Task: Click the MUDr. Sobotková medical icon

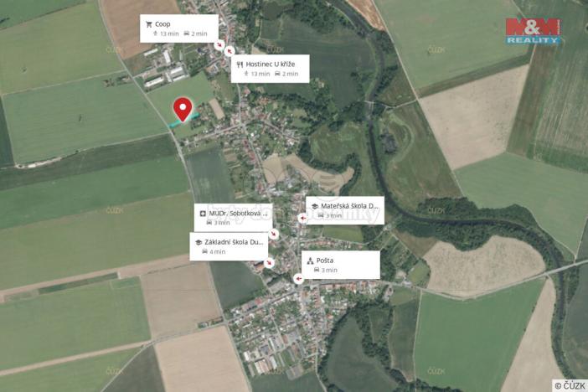Action: (x=203, y=214)
